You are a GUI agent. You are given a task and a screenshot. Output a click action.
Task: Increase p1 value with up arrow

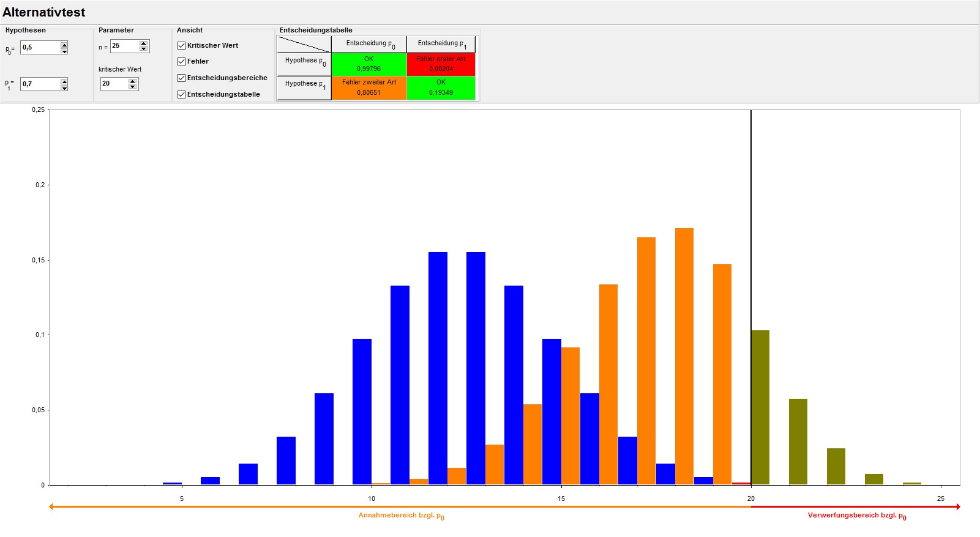(x=64, y=81)
